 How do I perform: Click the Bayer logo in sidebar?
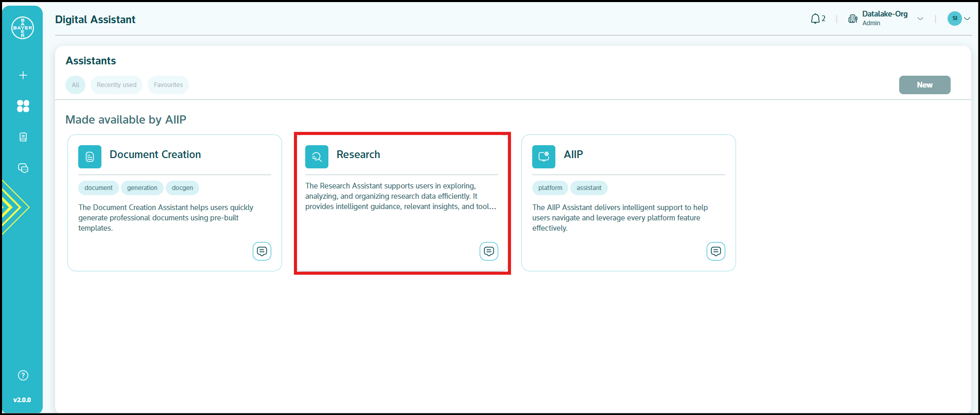(x=23, y=28)
